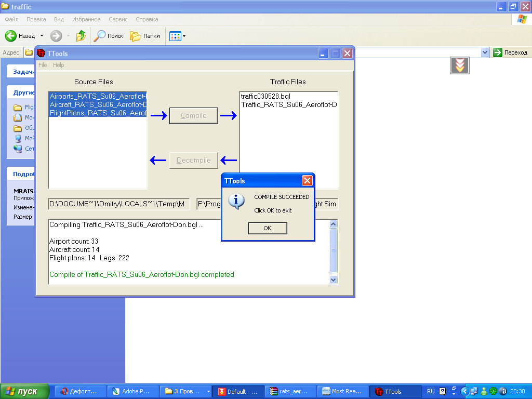Click the log scrollbar down arrow
The height and width of the screenshot is (399, 532).
tap(333, 280)
